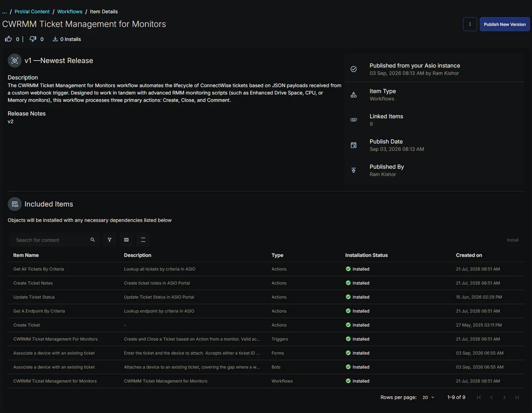The width and height of the screenshot is (532, 413).
Task: Select the Get All Tickets By Criteria row
Action: coord(266,269)
